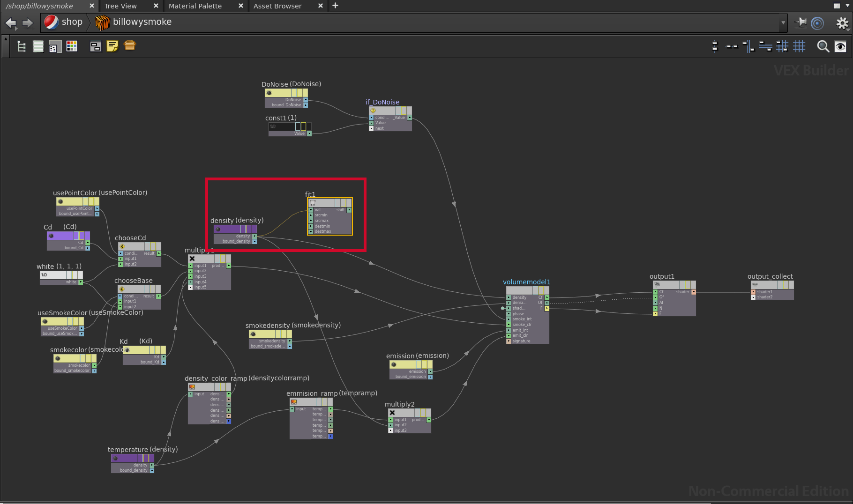Open the color palette icon

[72, 46]
